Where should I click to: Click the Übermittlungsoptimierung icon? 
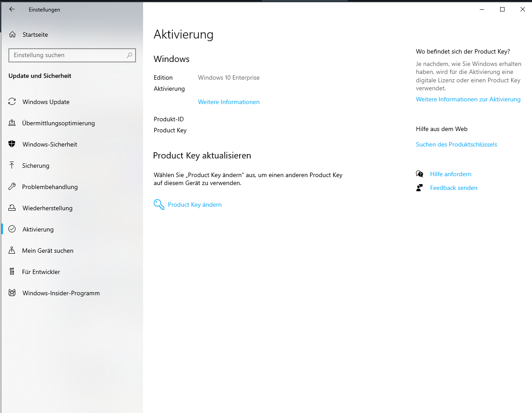pyautogui.click(x=12, y=123)
